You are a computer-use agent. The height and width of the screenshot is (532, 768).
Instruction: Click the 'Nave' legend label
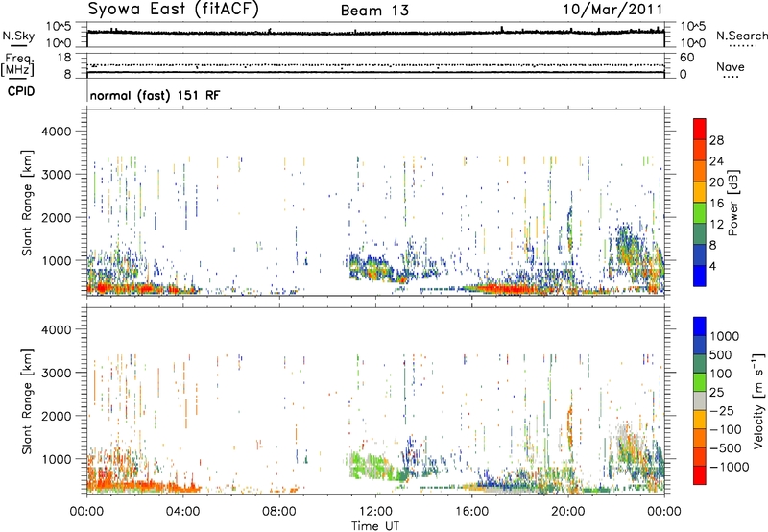tap(731, 66)
